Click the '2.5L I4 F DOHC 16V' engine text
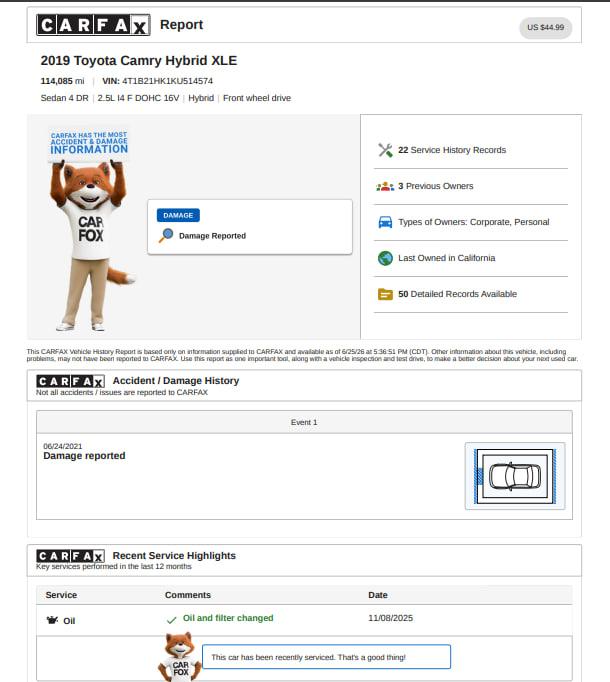This screenshot has height=682, width=610. point(138,98)
